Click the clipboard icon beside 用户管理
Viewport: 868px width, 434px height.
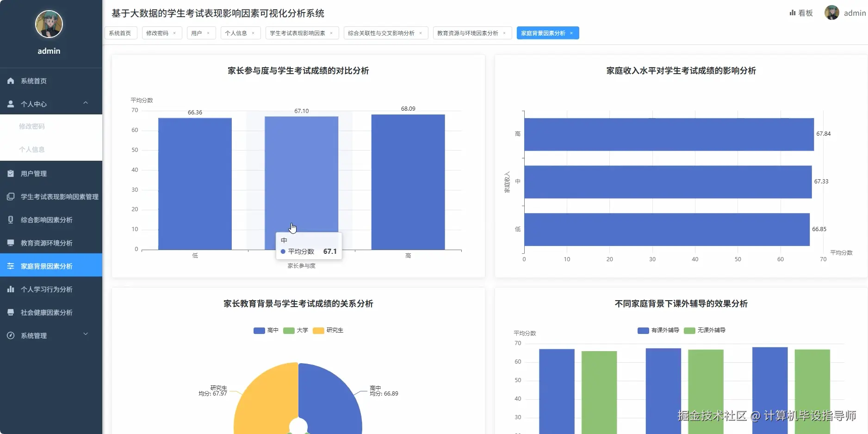click(x=11, y=173)
